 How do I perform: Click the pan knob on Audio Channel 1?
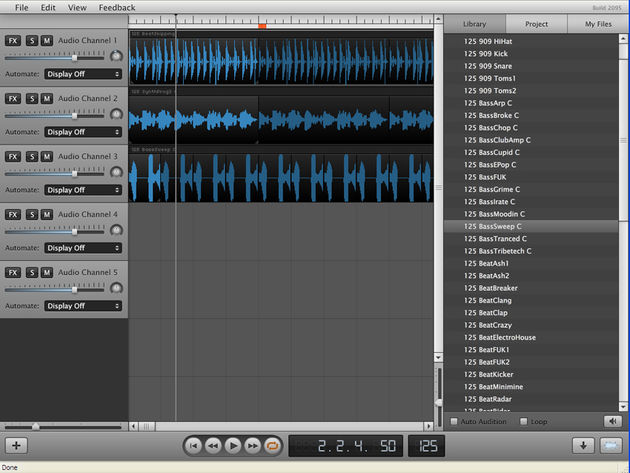(116, 56)
